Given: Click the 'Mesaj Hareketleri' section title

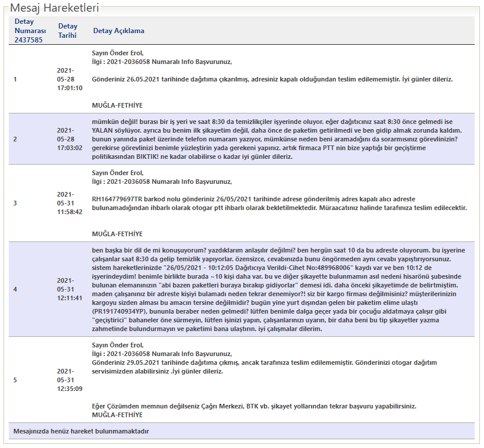Looking at the screenshot, I should point(54,8).
